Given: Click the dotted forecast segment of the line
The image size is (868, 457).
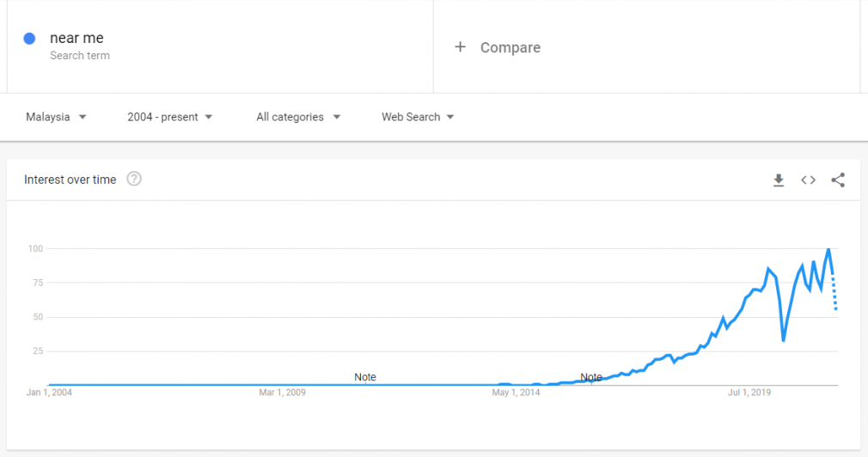Looking at the screenshot, I should [834, 292].
